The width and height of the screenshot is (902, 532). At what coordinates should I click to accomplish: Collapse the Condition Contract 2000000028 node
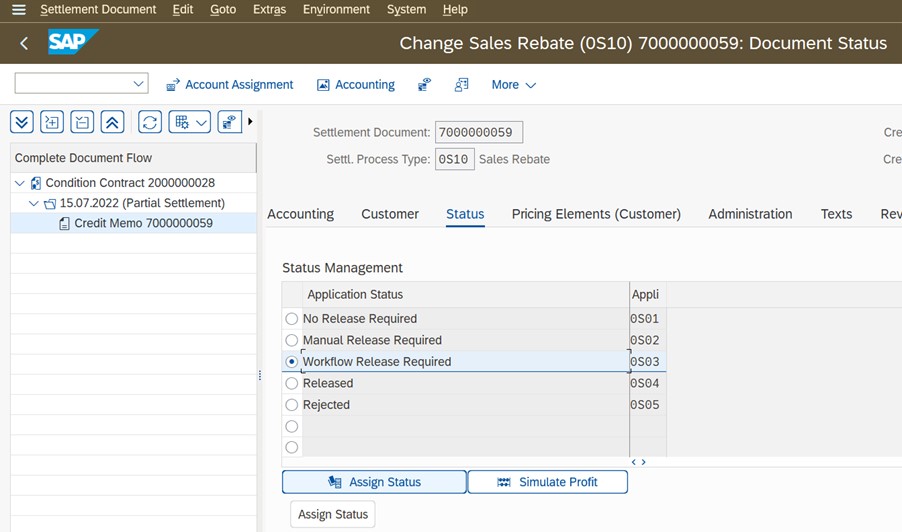pos(20,183)
